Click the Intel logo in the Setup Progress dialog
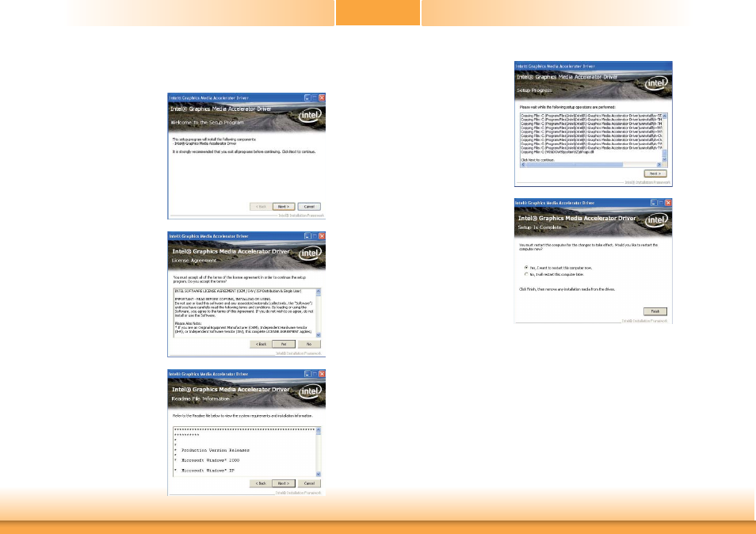The width and height of the screenshot is (756, 534). (656, 82)
